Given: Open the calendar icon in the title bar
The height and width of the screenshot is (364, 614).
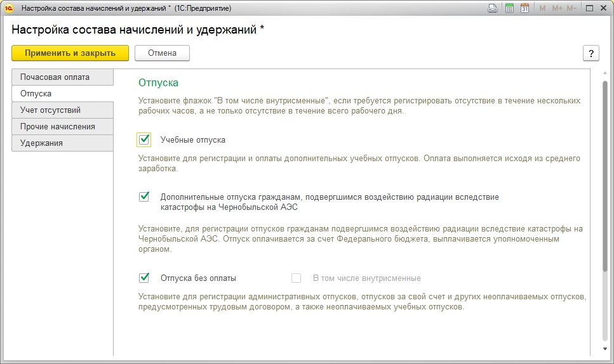Looking at the screenshot, I should pos(524,8).
